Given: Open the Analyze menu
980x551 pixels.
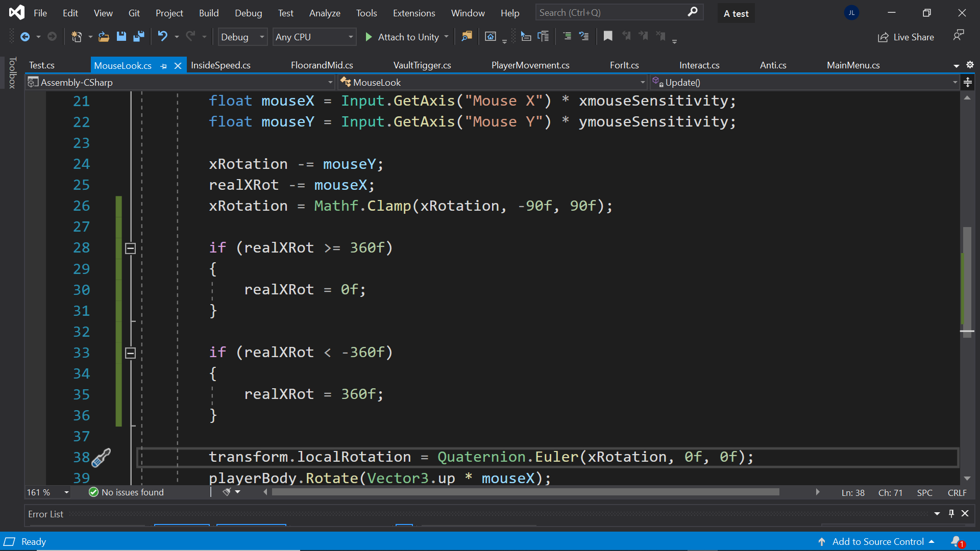Looking at the screenshot, I should click(325, 13).
